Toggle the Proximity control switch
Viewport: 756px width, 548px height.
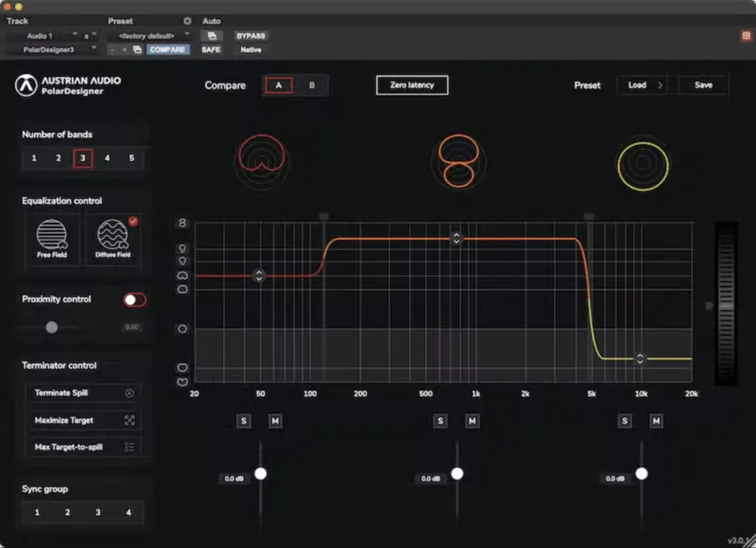pos(135,300)
